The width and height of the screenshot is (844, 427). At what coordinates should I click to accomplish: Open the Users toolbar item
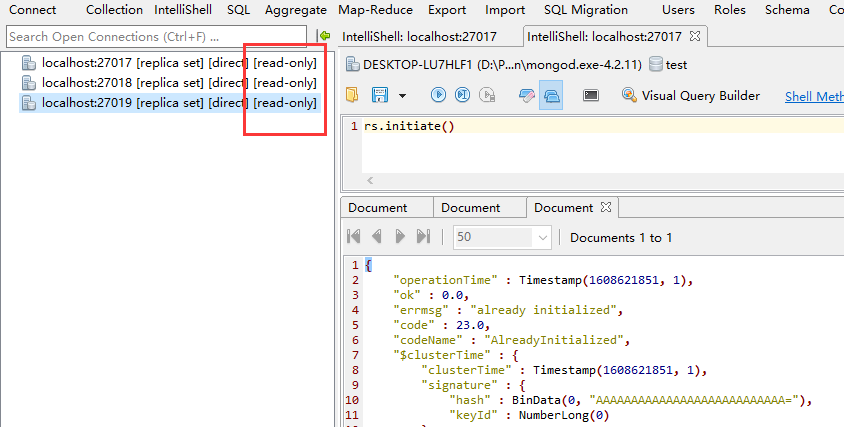678,10
